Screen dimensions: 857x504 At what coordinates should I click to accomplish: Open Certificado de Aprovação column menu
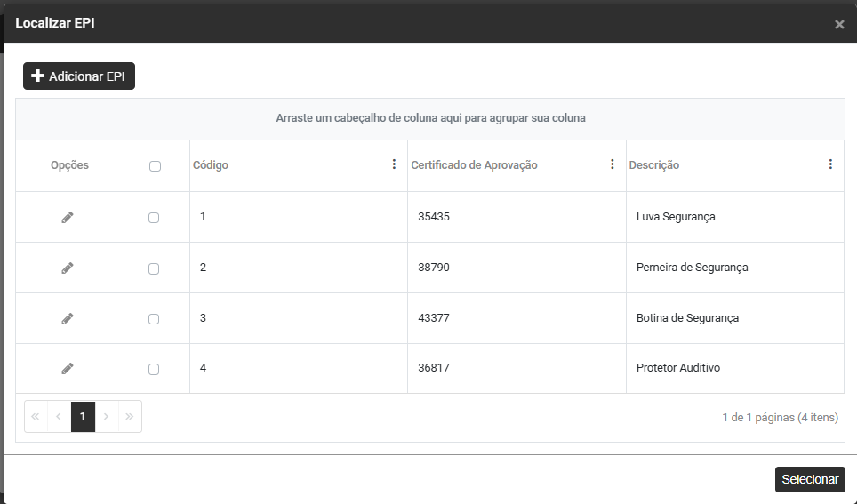(x=612, y=164)
